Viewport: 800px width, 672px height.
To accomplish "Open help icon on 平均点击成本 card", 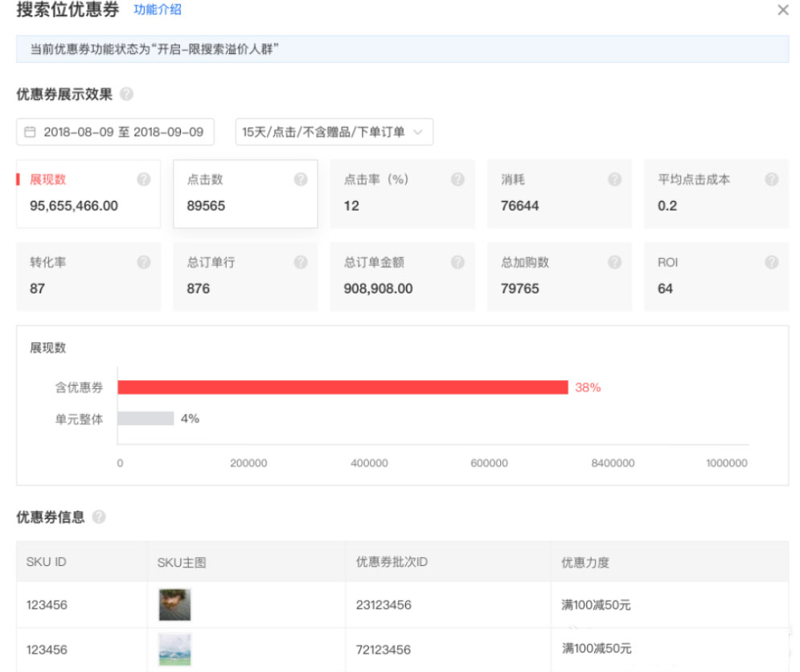I will pyautogui.click(x=771, y=180).
